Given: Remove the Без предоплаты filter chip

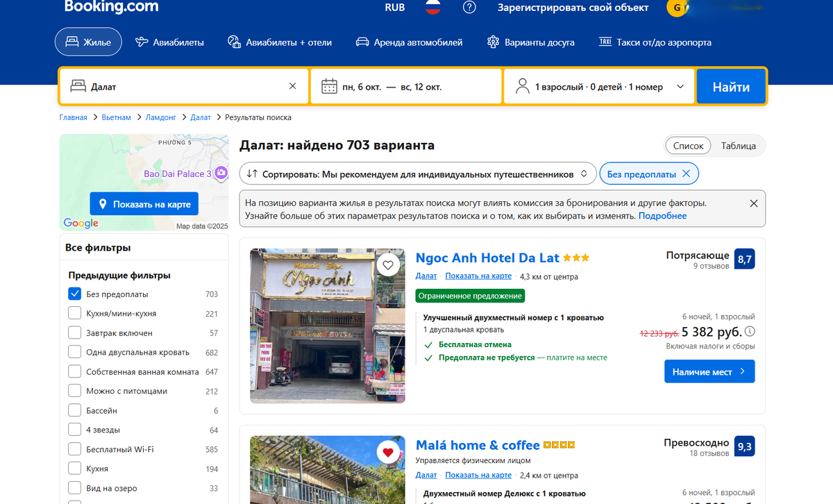Looking at the screenshot, I should click(x=686, y=174).
